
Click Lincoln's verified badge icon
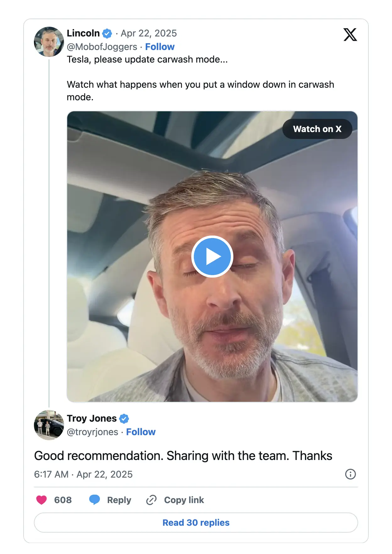click(107, 33)
